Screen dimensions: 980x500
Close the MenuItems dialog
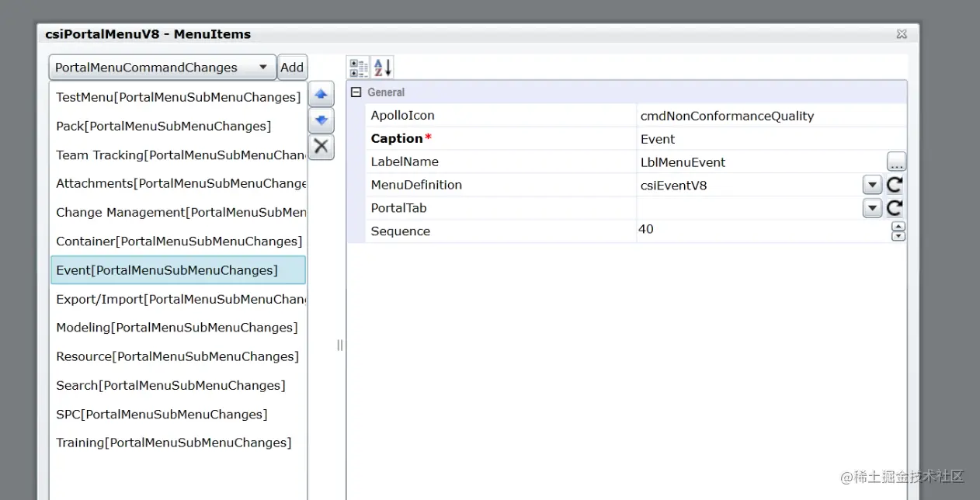[x=902, y=34]
